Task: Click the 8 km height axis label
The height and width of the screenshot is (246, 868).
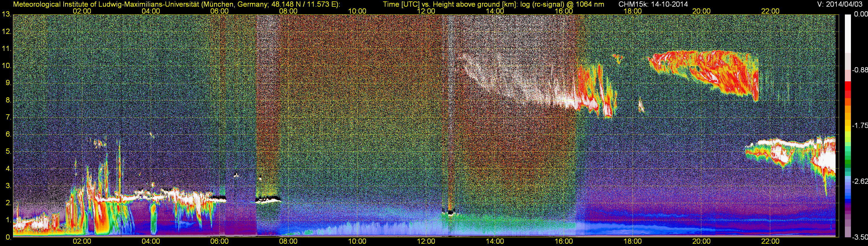Action: pos(8,100)
